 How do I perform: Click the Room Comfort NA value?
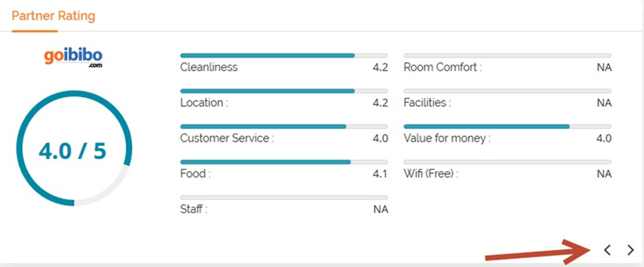(604, 67)
